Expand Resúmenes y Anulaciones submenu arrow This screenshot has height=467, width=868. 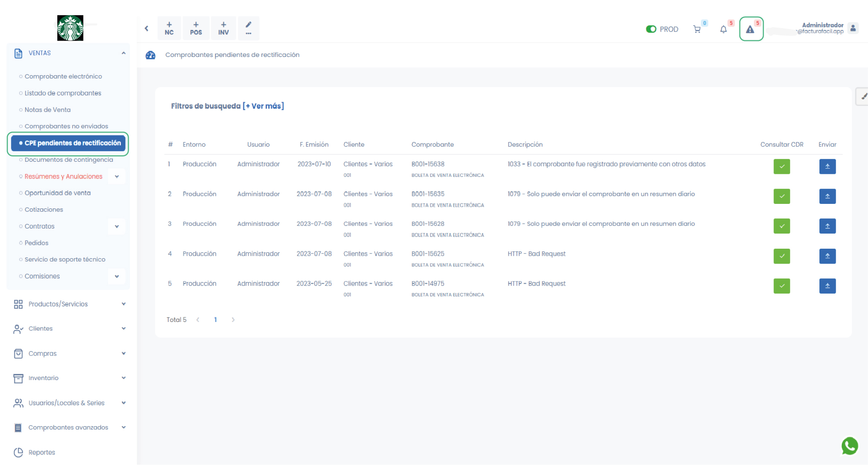pos(117,177)
